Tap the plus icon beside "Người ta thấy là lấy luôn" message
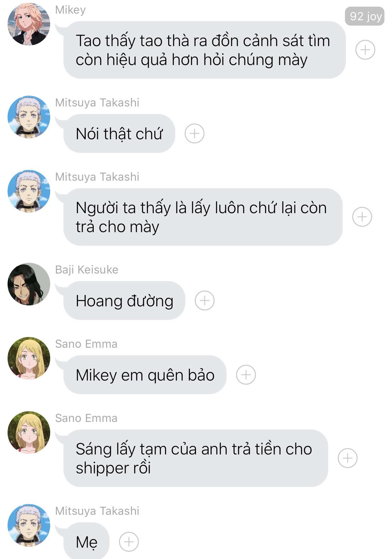392x559 pixels. pos(362,217)
